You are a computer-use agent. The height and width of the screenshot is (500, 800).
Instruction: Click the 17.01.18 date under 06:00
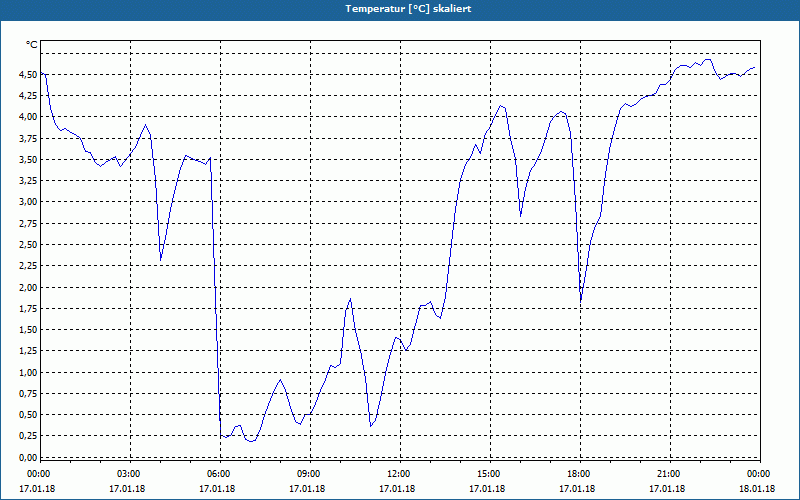pos(217,489)
